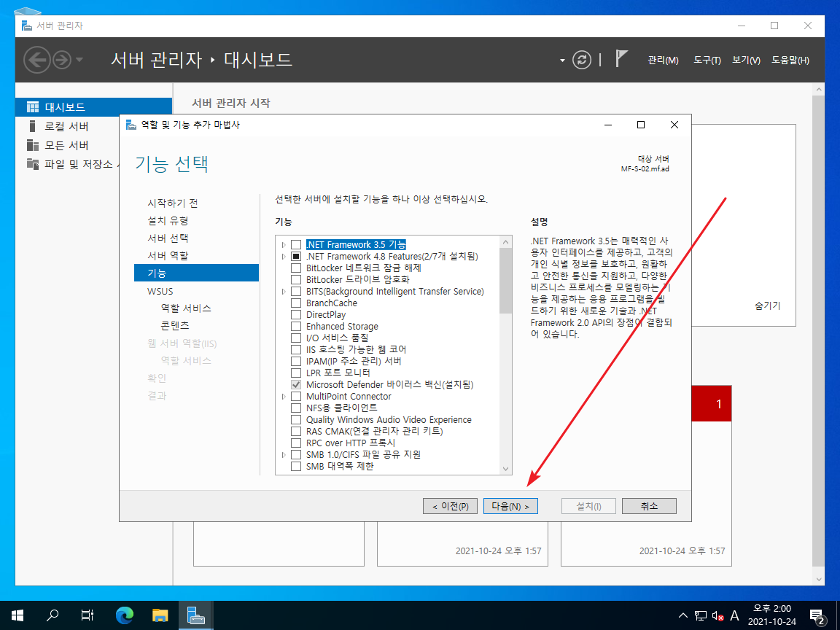
Task: Click the feature list scrollbar thumb
Action: pyautogui.click(x=505, y=281)
